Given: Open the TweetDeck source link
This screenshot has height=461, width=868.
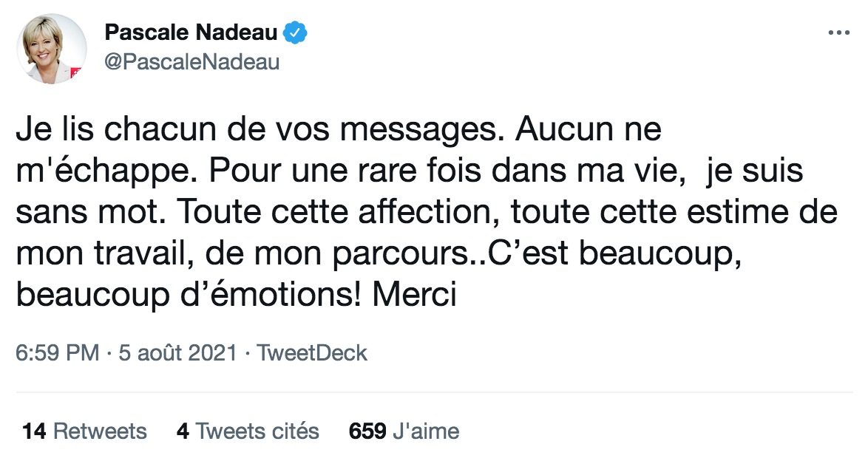Looking at the screenshot, I should (x=312, y=352).
